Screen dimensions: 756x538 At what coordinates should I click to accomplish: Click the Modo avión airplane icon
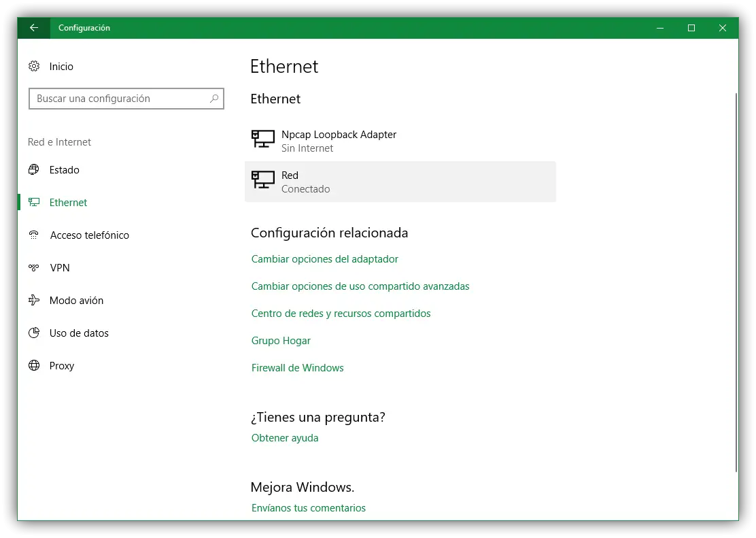point(34,300)
